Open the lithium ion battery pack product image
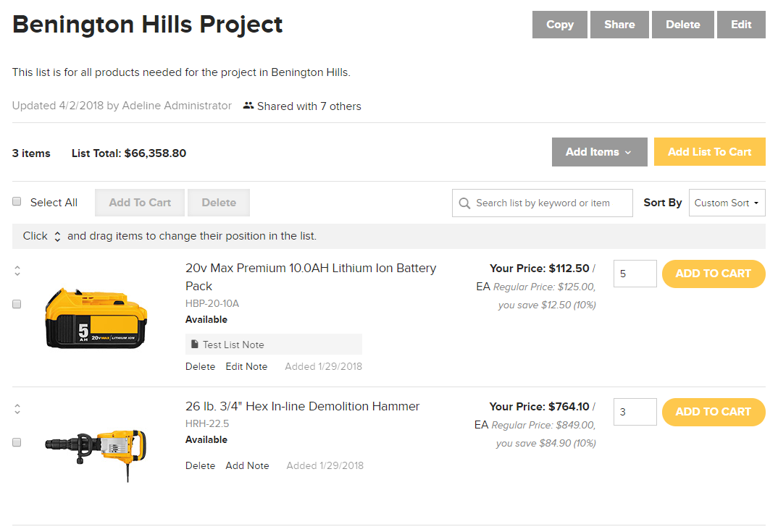Screen dimensions: 778x532 pos(96,318)
